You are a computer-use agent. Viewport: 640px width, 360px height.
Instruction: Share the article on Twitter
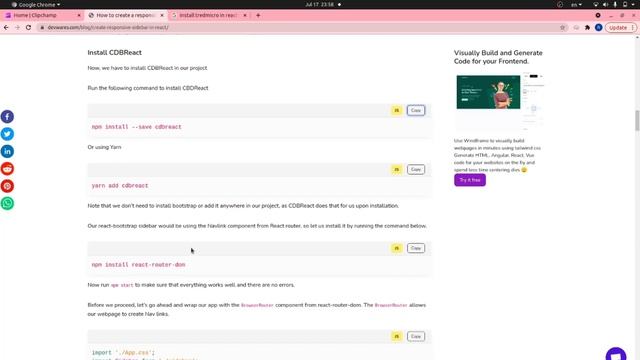[x=7, y=134]
